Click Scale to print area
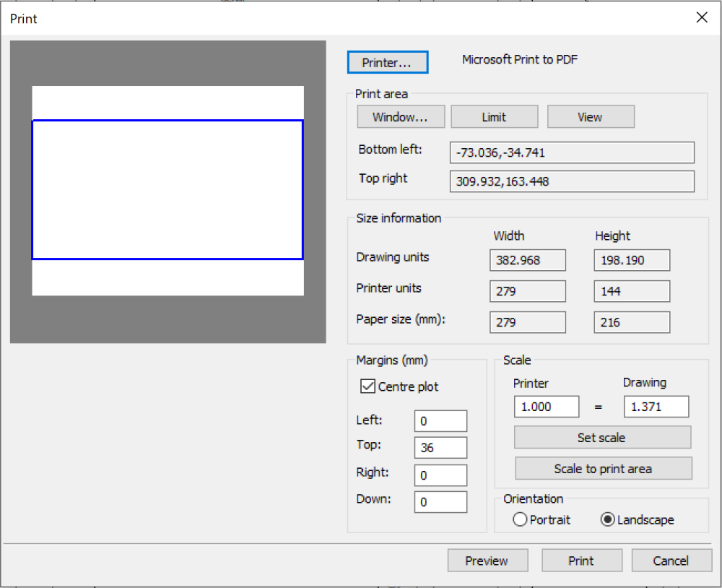This screenshot has width=722, height=588. coord(603,468)
